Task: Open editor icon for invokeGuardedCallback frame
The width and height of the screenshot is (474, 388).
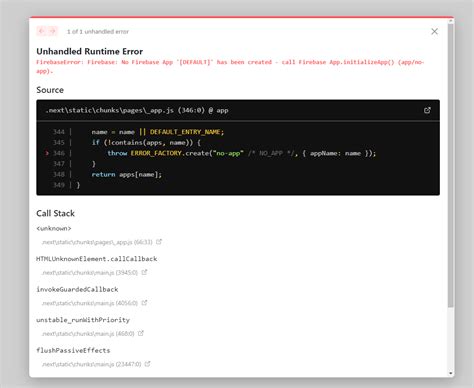Action: pyautogui.click(x=144, y=303)
